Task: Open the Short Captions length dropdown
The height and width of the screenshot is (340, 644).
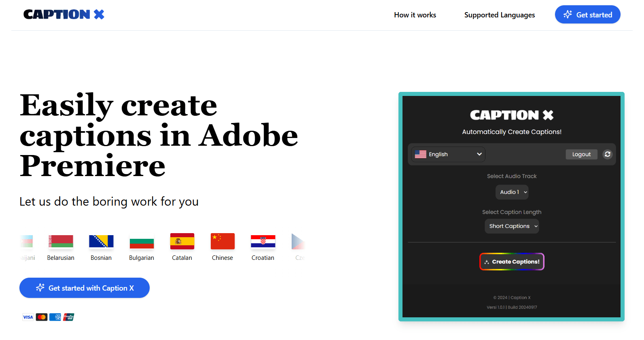Action: coord(512,226)
